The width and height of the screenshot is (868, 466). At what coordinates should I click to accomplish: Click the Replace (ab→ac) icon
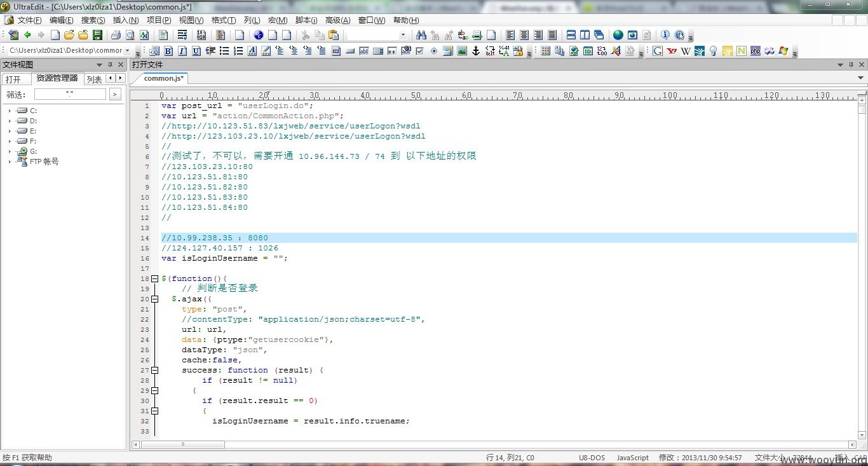[x=463, y=35]
